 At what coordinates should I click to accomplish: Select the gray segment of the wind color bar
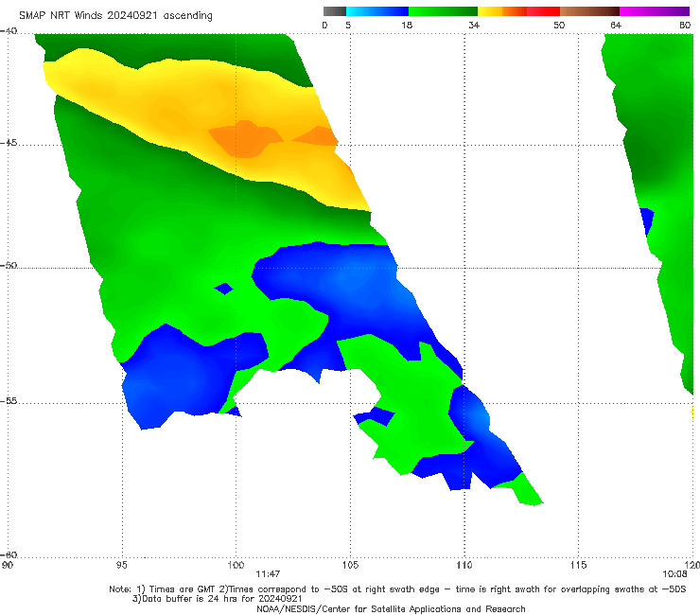click(335, 11)
